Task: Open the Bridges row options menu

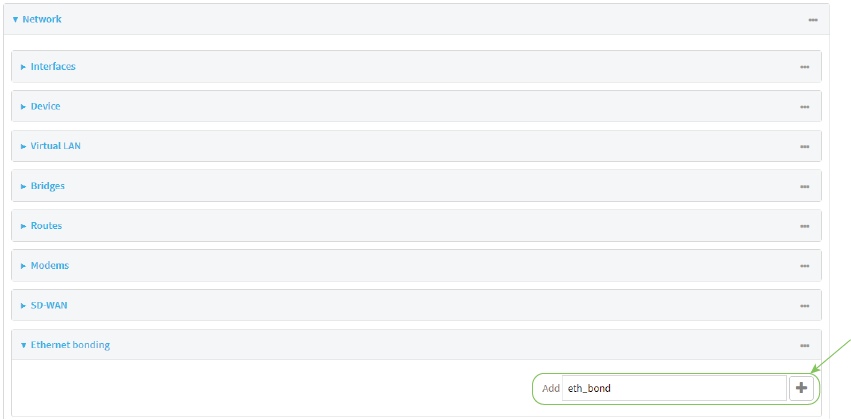Action: tap(804, 186)
